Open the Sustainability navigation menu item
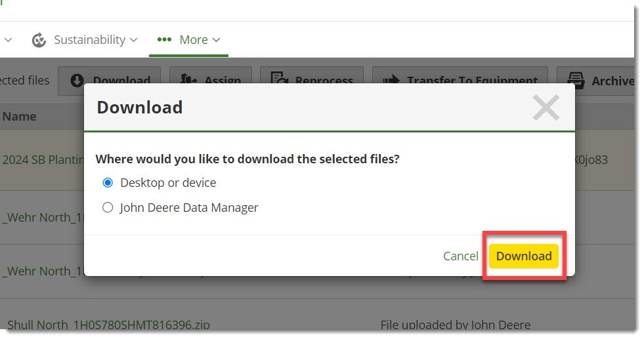 pos(89,40)
